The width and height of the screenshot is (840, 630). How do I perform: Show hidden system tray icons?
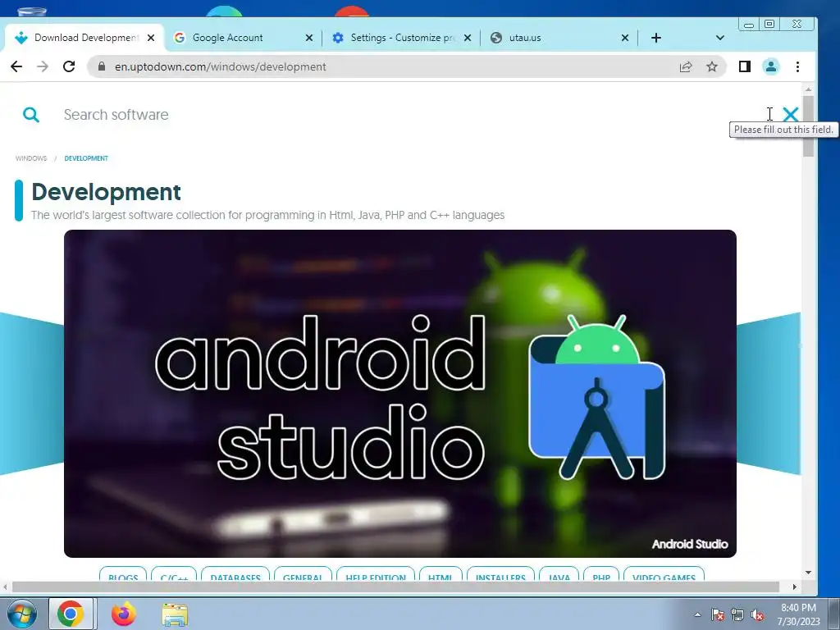click(697, 614)
